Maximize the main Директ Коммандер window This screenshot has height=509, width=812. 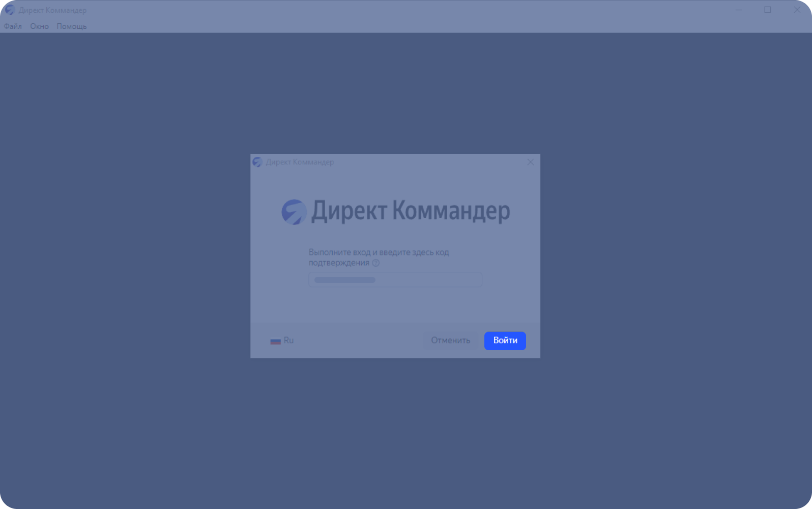[768, 10]
